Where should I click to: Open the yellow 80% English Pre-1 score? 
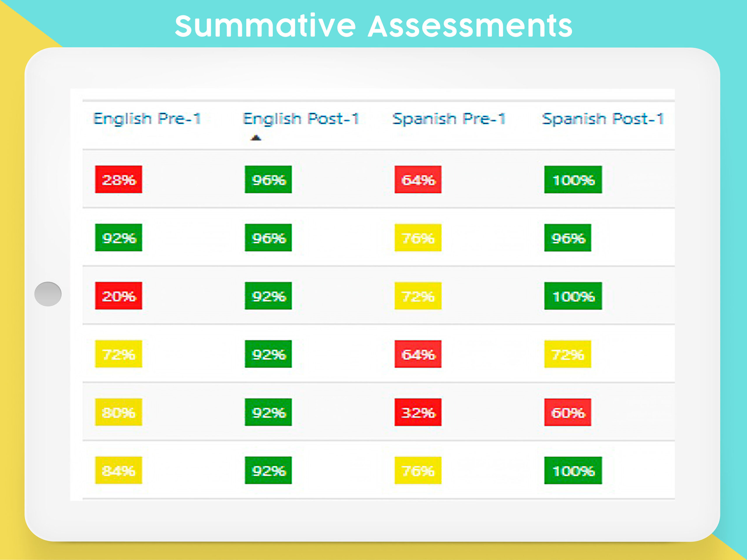(x=118, y=412)
